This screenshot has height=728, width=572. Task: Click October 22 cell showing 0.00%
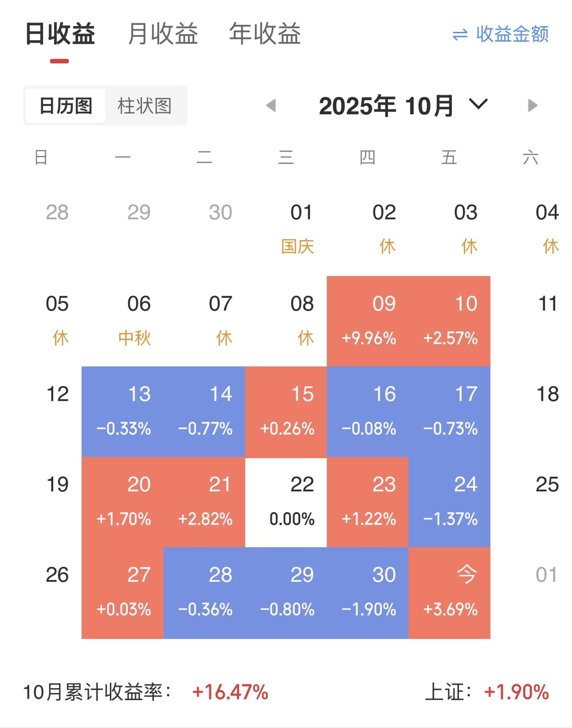coord(286,500)
